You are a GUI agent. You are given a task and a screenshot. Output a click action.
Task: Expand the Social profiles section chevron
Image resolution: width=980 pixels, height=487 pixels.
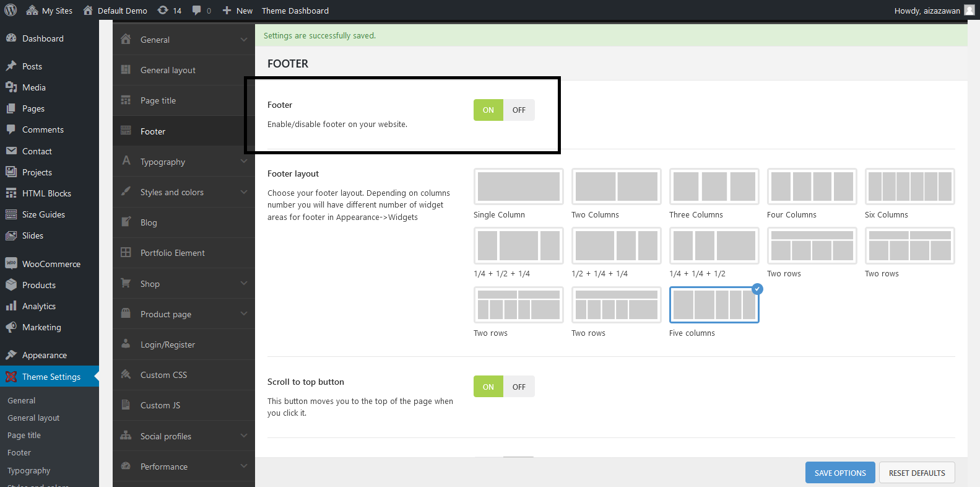click(244, 436)
